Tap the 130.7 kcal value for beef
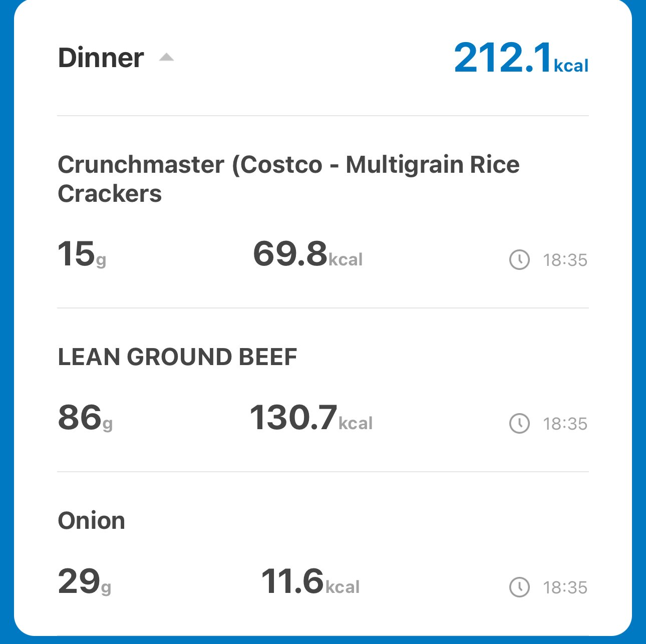Screen dimensions: 646x644 [x=311, y=418]
